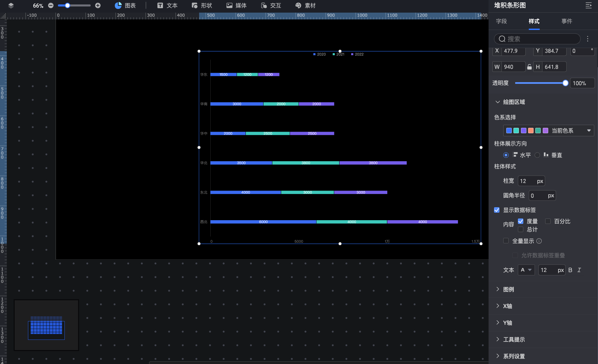
Task: Click the zoom in plus icon
Action: pyautogui.click(x=98, y=5)
